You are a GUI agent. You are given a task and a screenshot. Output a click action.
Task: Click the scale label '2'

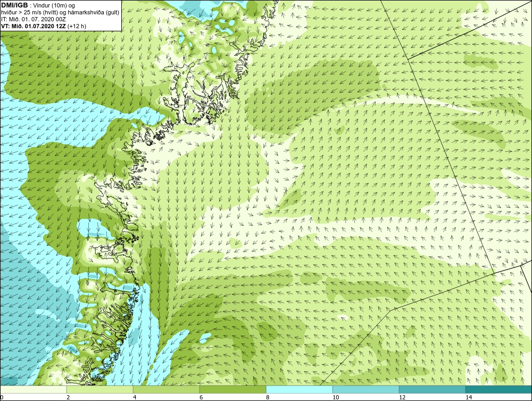(x=68, y=397)
